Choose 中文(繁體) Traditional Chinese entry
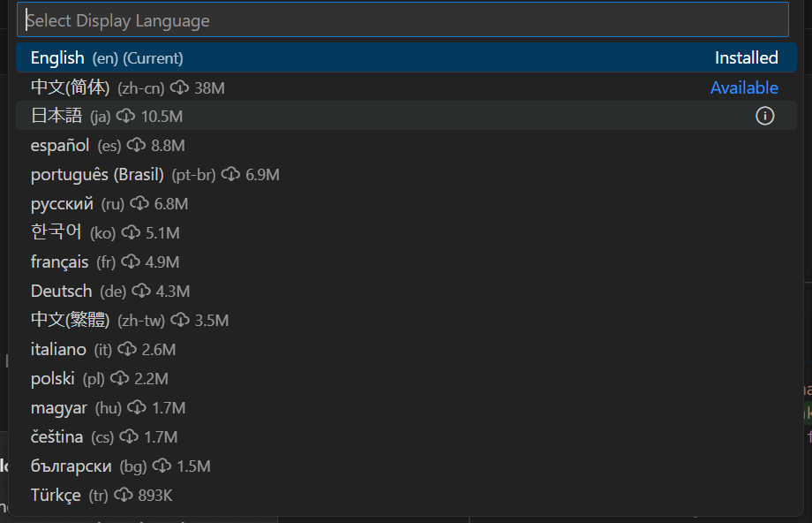The width and height of the screenshot is (812, 523). [71, 320]
